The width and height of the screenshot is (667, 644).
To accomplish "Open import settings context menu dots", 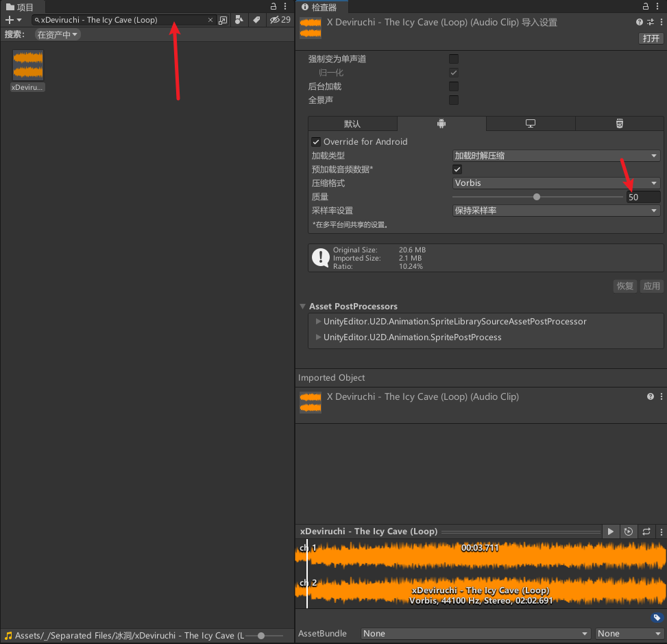I will pos(661,22).
